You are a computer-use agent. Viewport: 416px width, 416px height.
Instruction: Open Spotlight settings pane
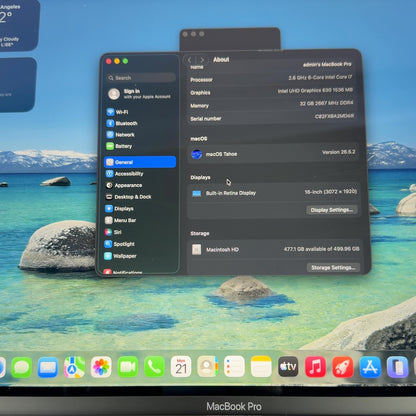pyautogui.click(x=120, y=244)
